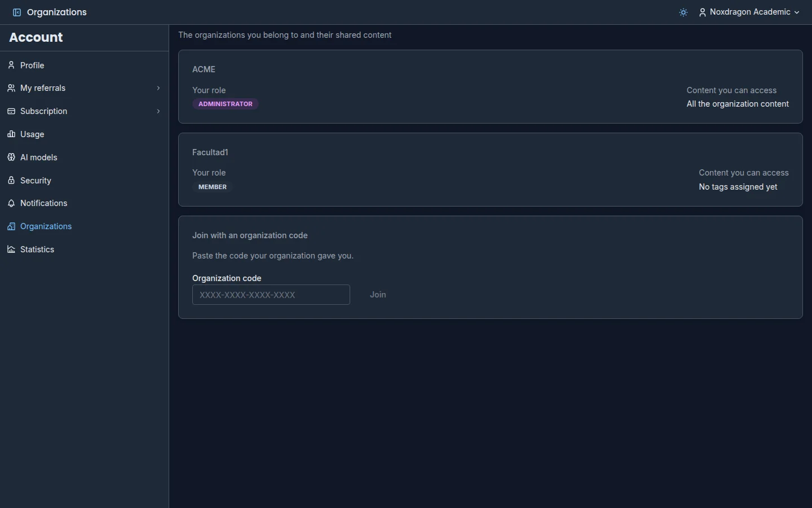Screen dimensions: 812x508
Task: Expand the Subscription chevron
Action: (x=158, y=111)
